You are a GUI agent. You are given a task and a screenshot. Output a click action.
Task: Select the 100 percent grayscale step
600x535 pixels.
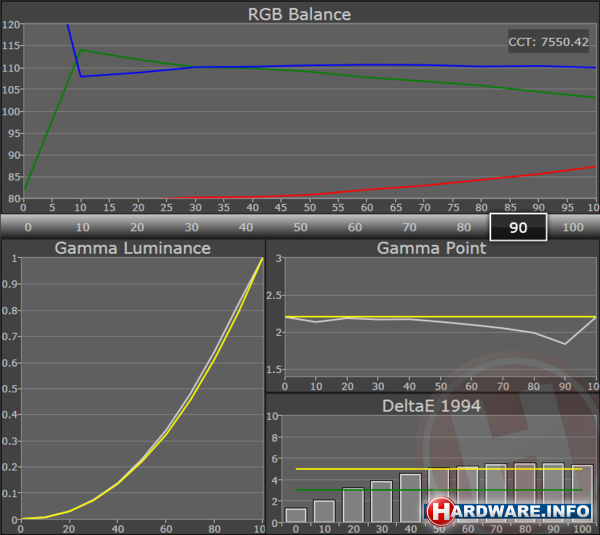572,227
